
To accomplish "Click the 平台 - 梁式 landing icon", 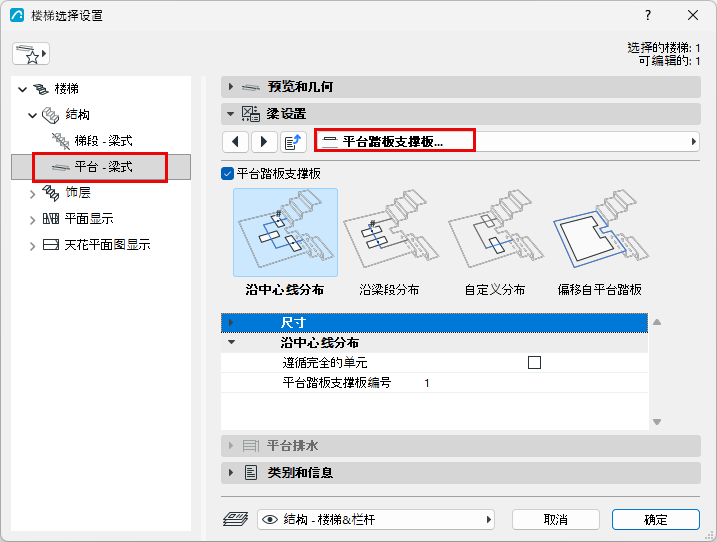I will pyautogui.click(x=61, y=168).
